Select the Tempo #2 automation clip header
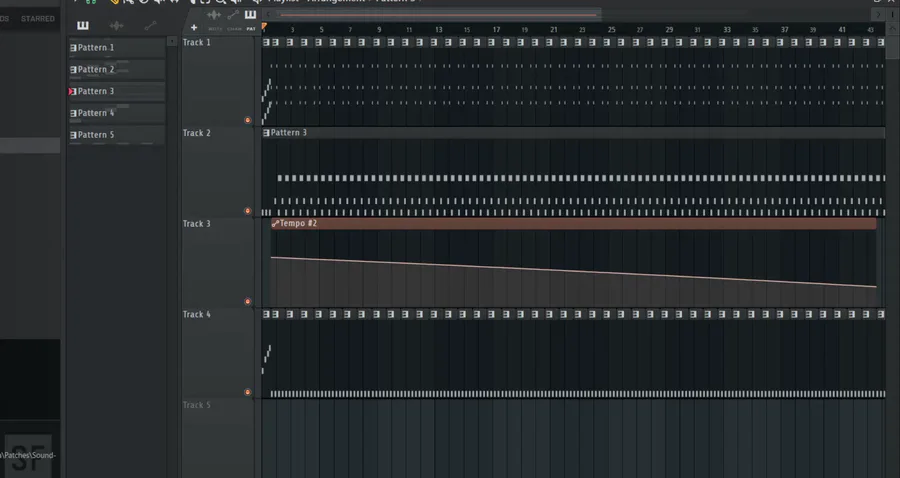This screenshot has width=900, height=478. coord(573,223)
